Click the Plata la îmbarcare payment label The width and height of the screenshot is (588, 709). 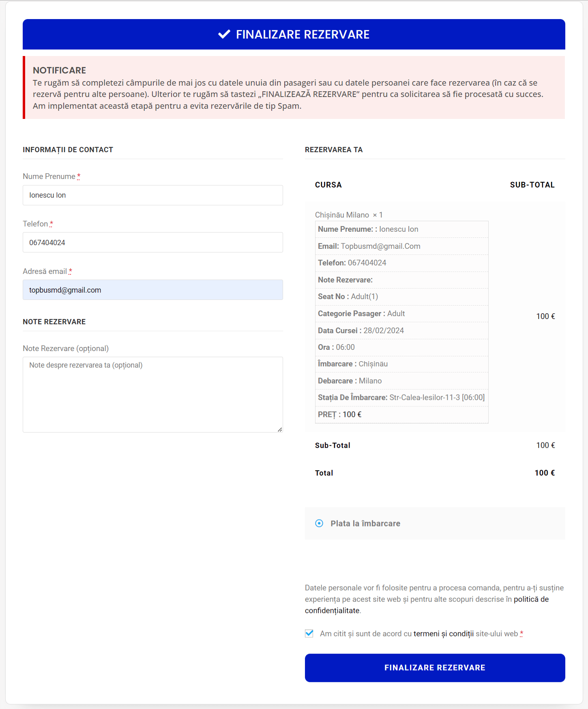point(365,524)
